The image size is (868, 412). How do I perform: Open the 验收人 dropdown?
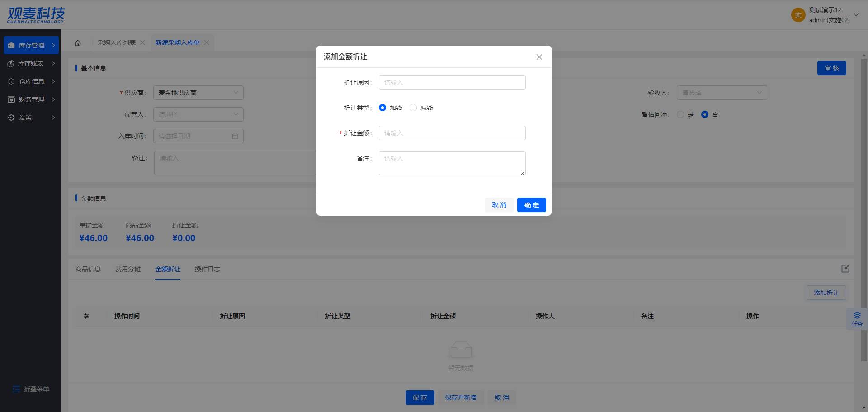[721, 93]
